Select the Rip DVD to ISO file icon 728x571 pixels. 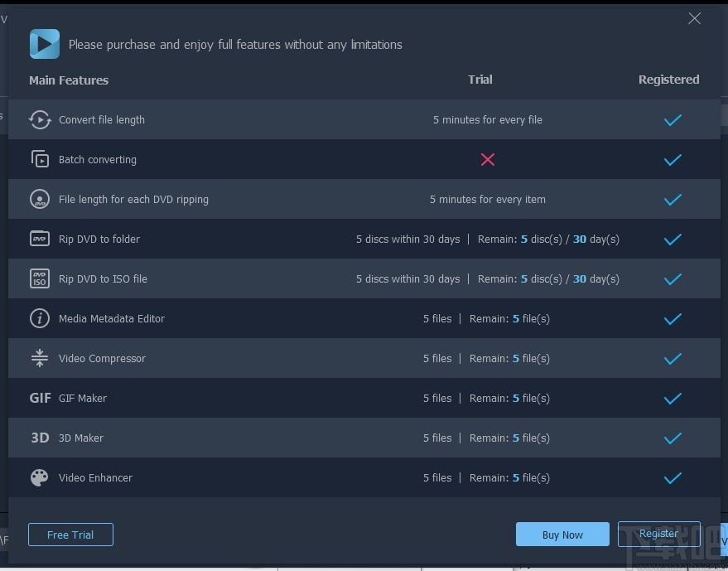(40, 279)
